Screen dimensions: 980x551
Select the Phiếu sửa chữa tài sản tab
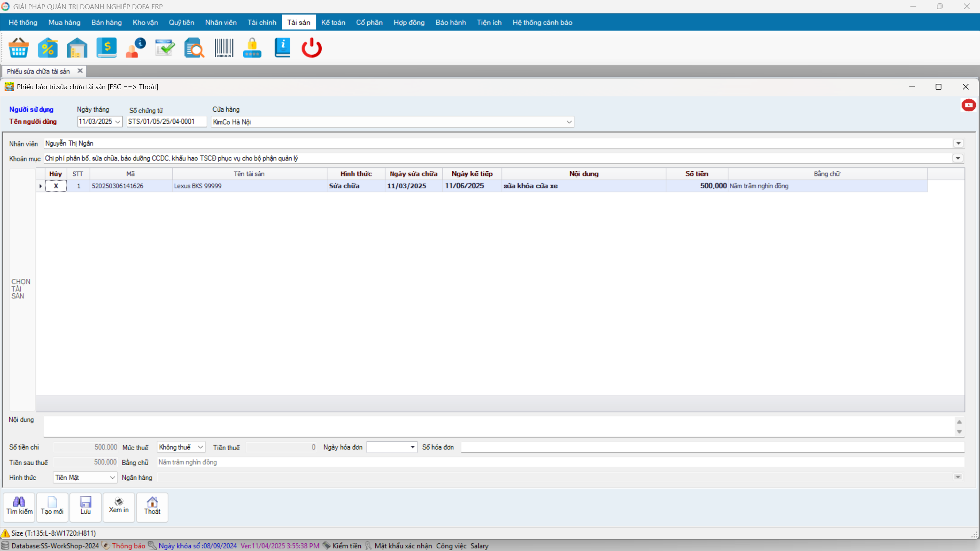coord(38,71)
